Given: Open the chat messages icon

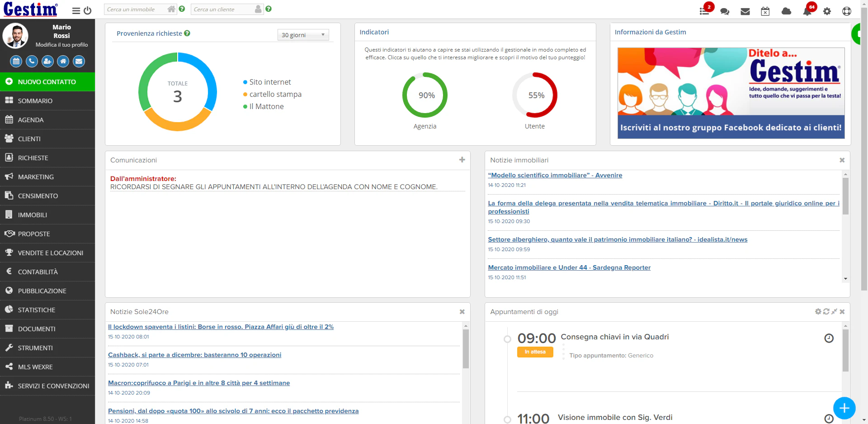Looking at the screenshot, I should pyautogui.click(x=725, y=10).
